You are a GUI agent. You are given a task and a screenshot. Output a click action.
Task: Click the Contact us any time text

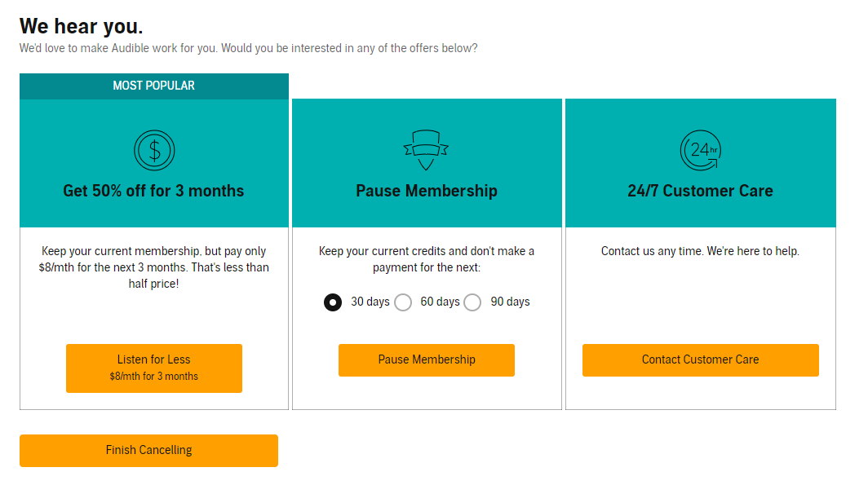(x=700, y=251)
